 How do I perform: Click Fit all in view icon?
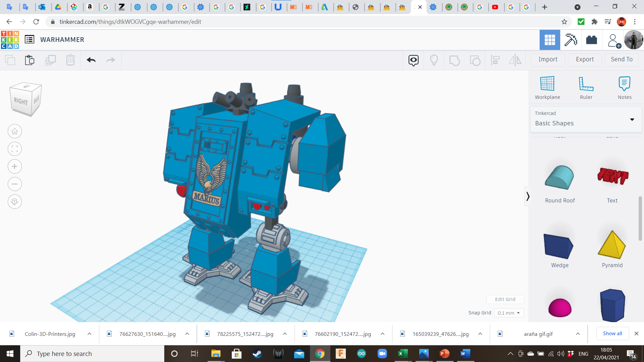pos(15,149)
